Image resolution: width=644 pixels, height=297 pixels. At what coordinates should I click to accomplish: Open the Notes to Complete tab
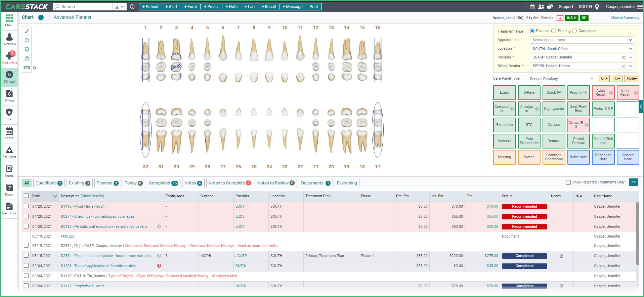click(229, 183)
